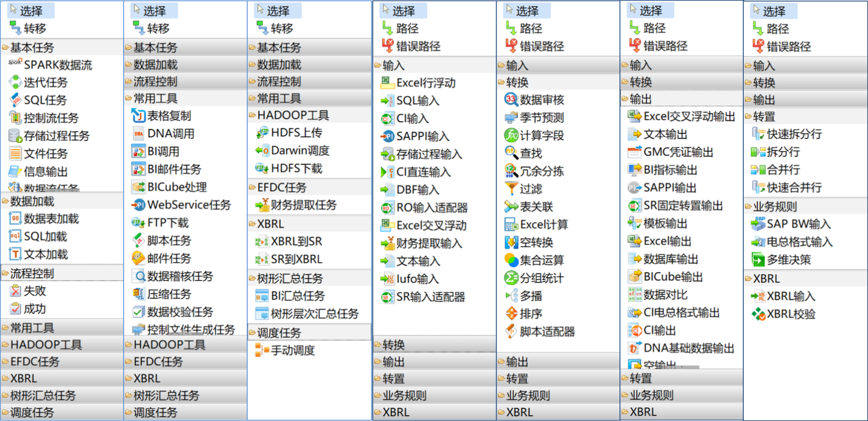
Task: Select the 数据审核 transform icon
Action: (x=511, y=100)
